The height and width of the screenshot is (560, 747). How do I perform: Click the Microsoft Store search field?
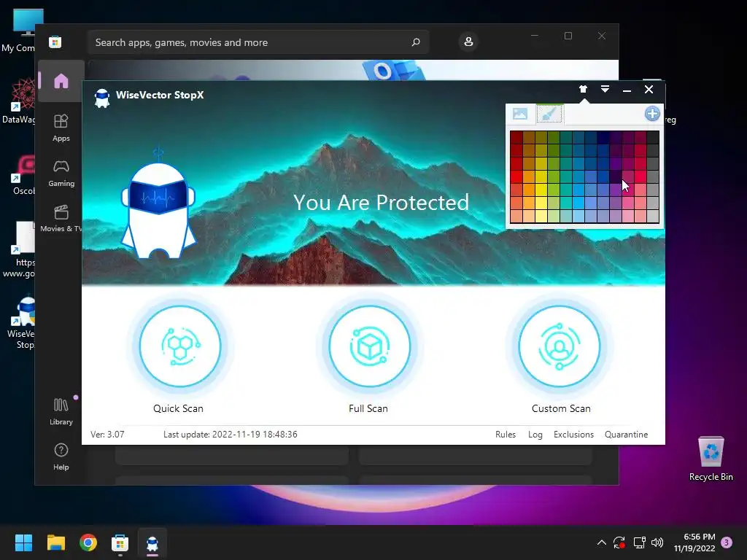258,42
